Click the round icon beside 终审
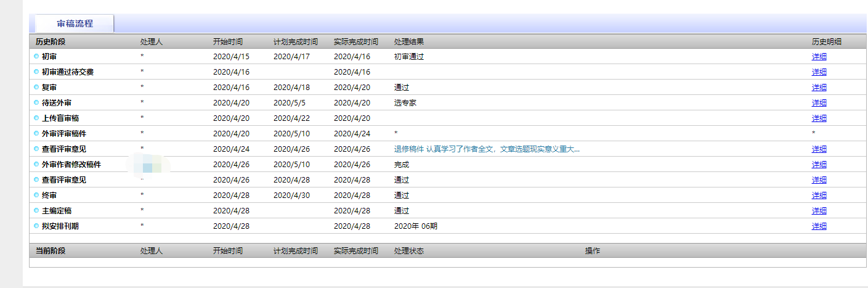868x288 pixels. coord(36,195)
